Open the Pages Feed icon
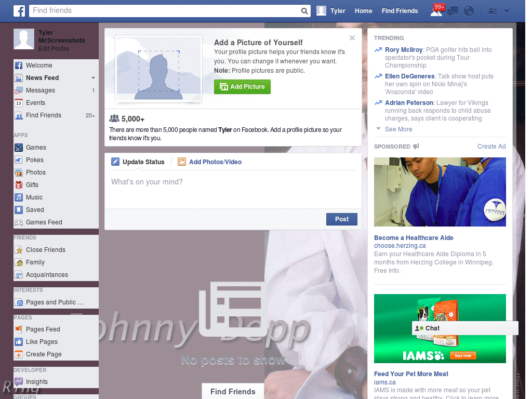The image size is (532, 399). 19,329
